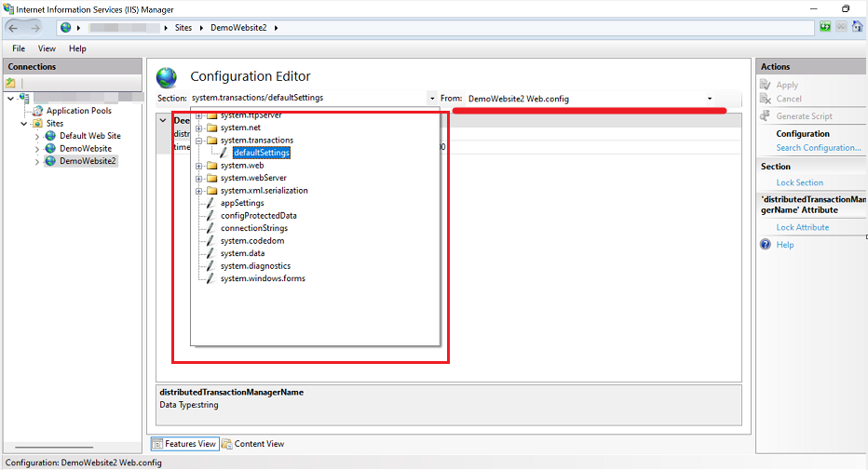This screenshot has height=470, width=868.
Task: Collapse the Deepest Path property group
Action: (163, 121)
